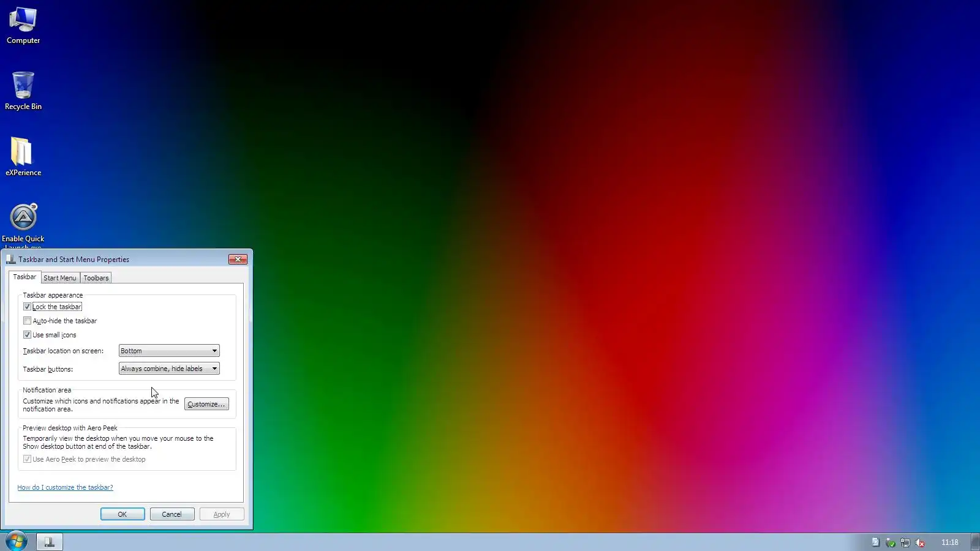Click the Taskbar appearance group label
Viewport: 980px width, 551px height.
tap(53, 295)
